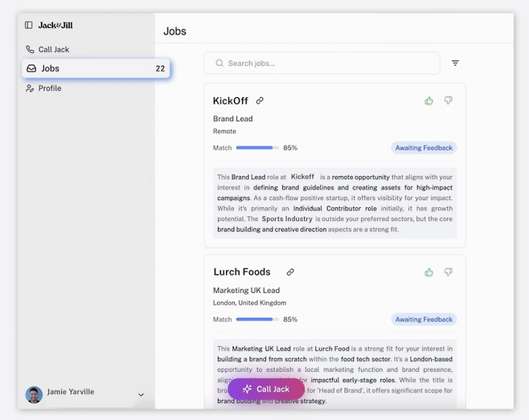Click the sidebar collapse icon beside Jack&Jill logo
Viewport: 529px width, 420px height.
[x=29, y=26]
